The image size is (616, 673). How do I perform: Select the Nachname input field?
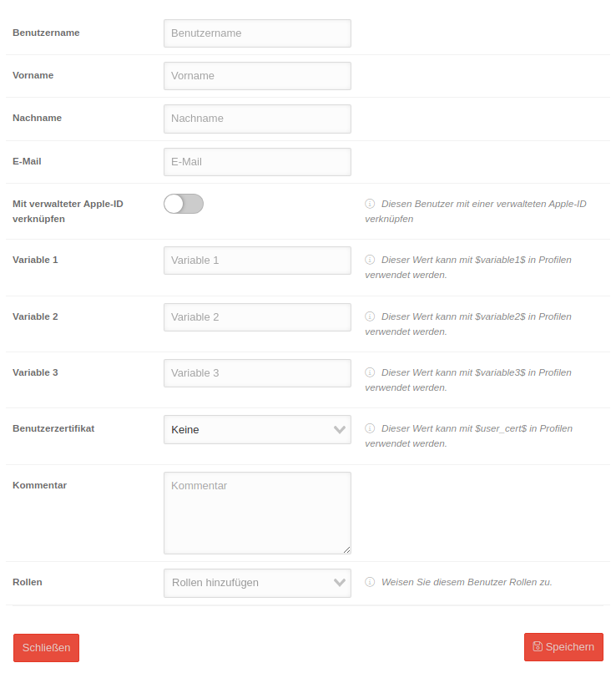click(257, 119)
